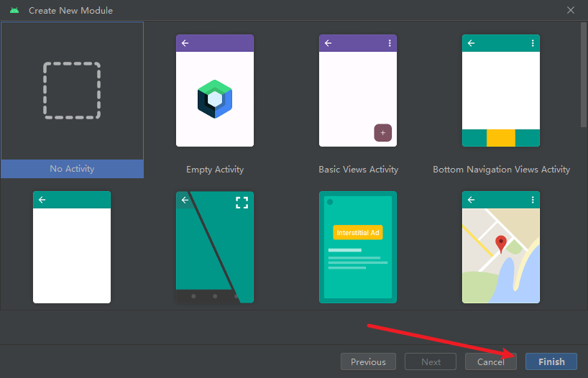
Task: Choose the Bottom Navigation Views Activity label
Action: [x=501, y=170]
